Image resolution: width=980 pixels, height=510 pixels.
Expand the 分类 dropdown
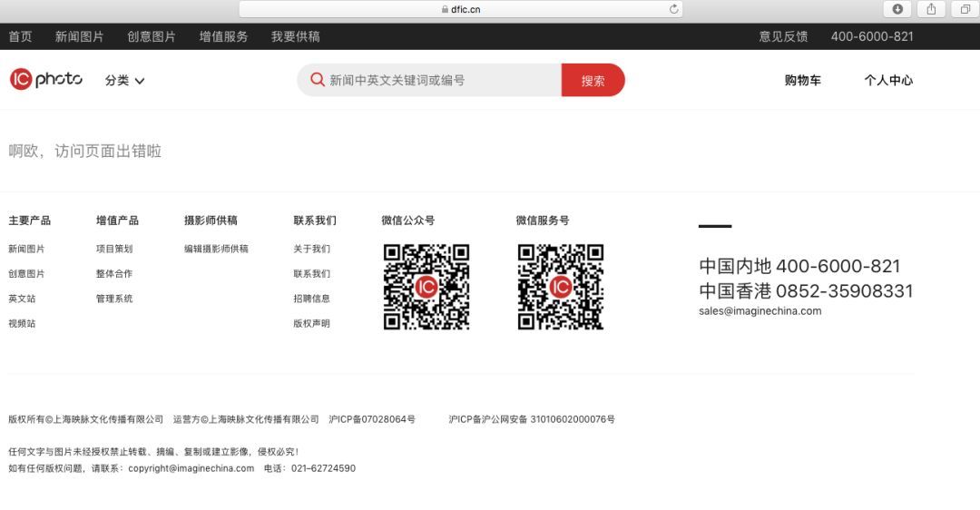coord(124,81)
